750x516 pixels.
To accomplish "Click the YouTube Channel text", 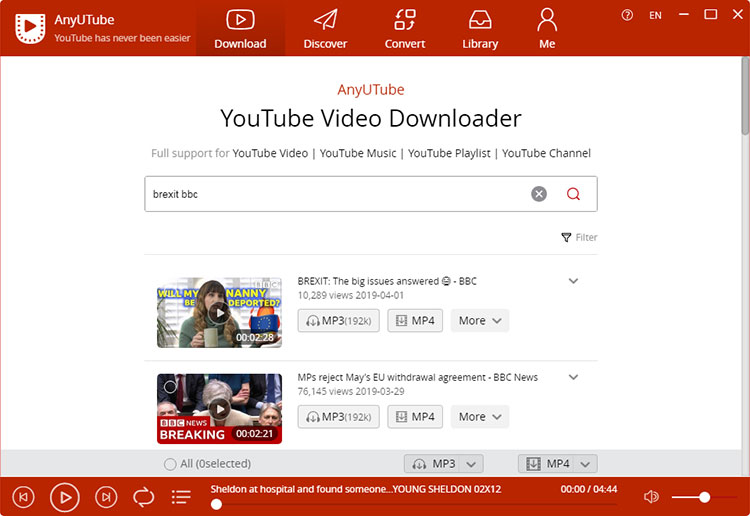I will click(x=546, y=153).
